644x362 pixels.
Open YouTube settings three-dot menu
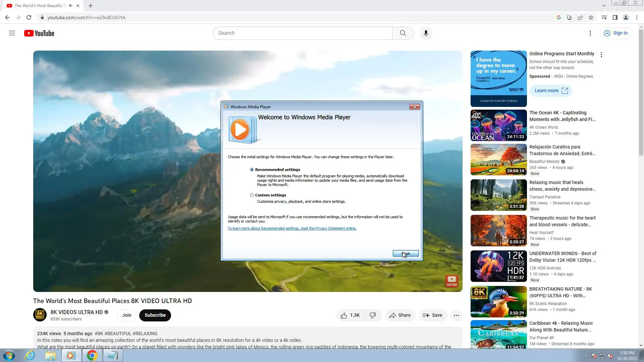pyautogui.click(x=590, y=33)
